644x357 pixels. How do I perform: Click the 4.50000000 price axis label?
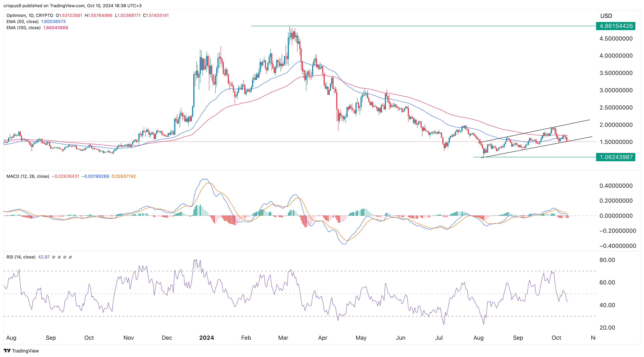[x=616, y=39]
